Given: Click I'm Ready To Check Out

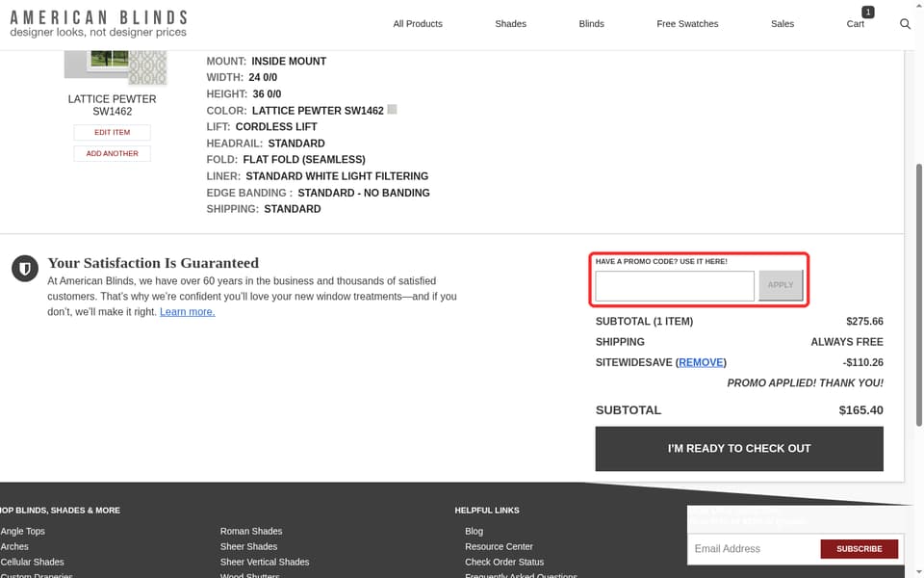Looking at the screenshot, I should (739, 448).
